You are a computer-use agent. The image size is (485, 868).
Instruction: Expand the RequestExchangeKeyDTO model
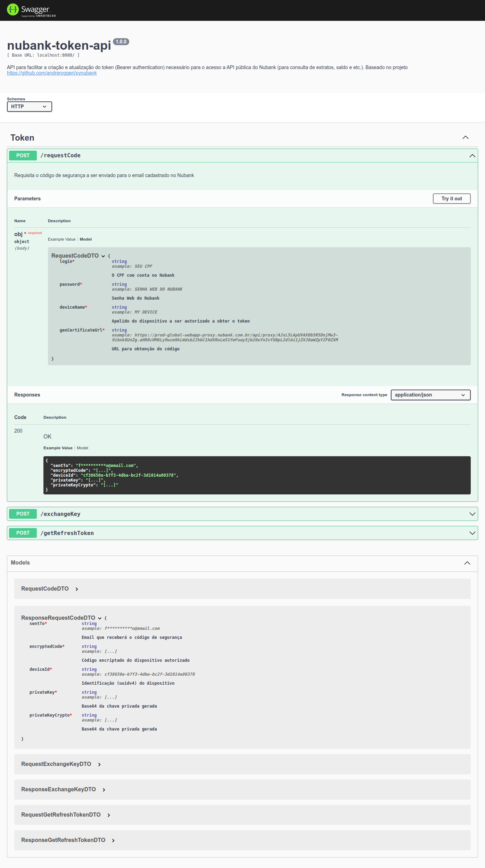pos(99,765)
